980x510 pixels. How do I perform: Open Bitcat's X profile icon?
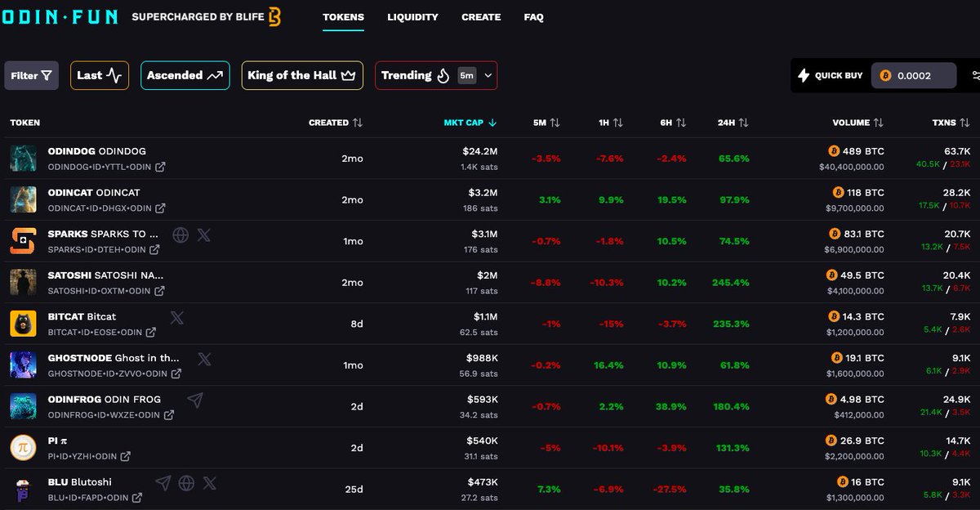[177, 318]
